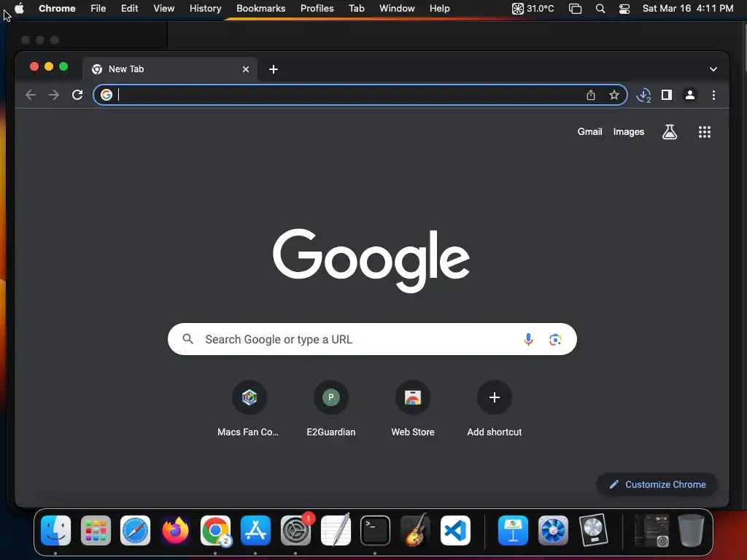This screenshot has width=747, height=560.
Task: Open the Apple menu
Action: [x=20, y=9]
